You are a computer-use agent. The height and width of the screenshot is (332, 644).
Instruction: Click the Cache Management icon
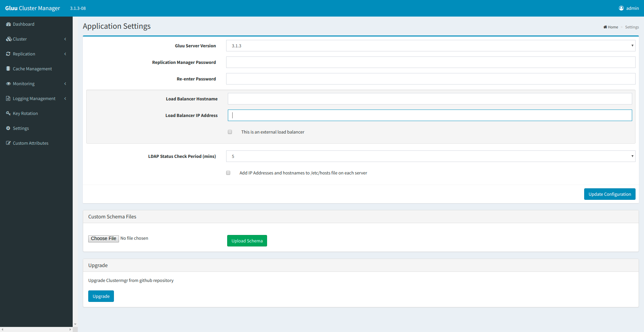pyautogui.click(x=8, y=69)
